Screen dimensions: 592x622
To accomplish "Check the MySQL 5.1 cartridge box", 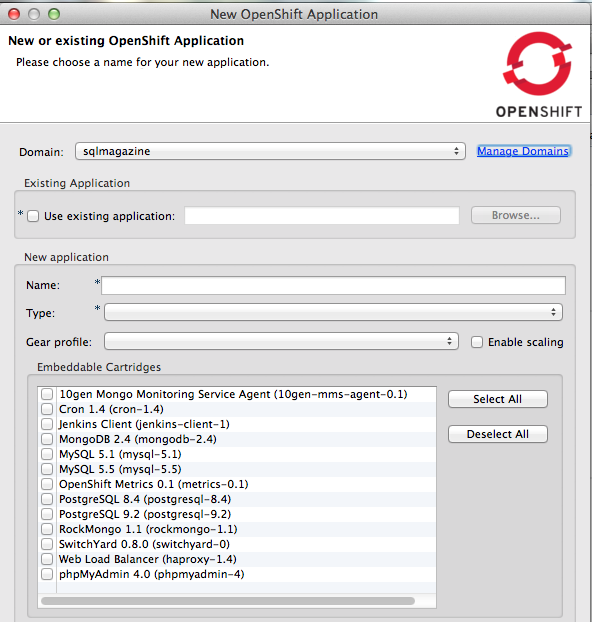I will (x=47, y=454).
